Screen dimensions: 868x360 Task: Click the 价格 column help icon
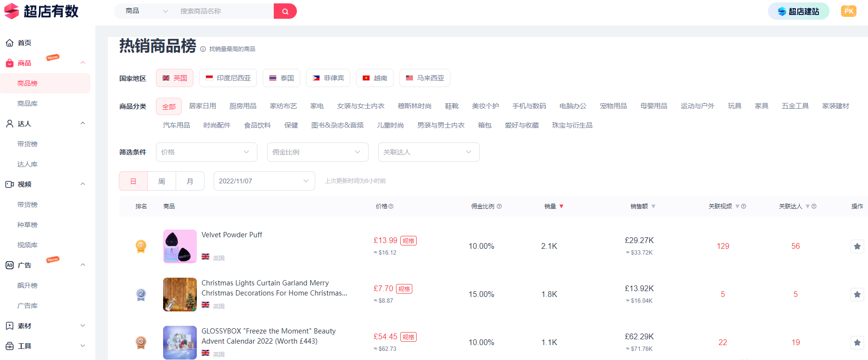pos(391,206)
